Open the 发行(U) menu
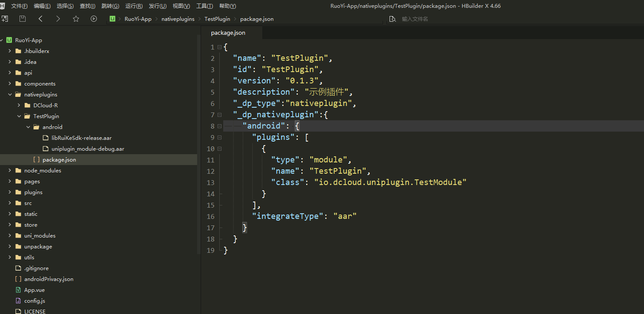The height and width of the screenshot is (314, 644). 158,6
